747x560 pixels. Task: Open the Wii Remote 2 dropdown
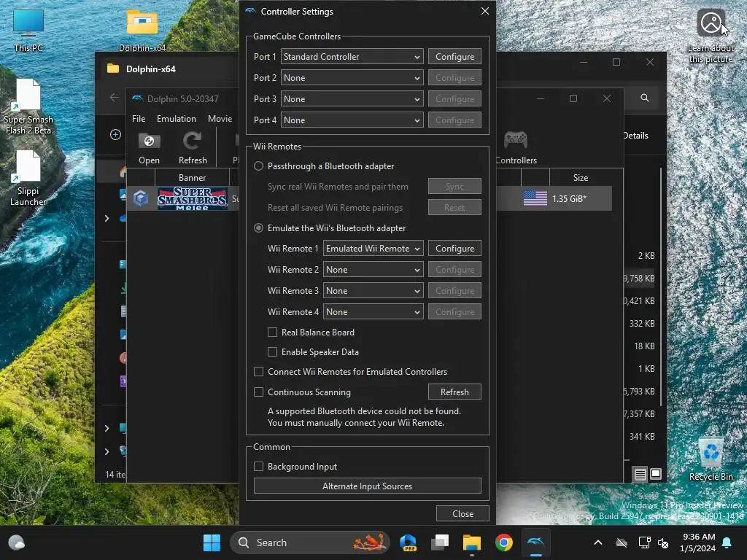[x=373, y=270]
